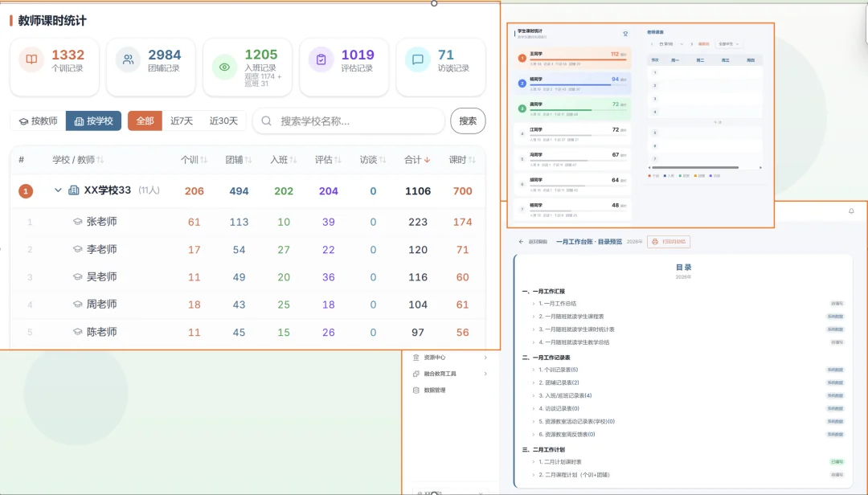Sort the table by 入班 column arrows

(293, 160)
